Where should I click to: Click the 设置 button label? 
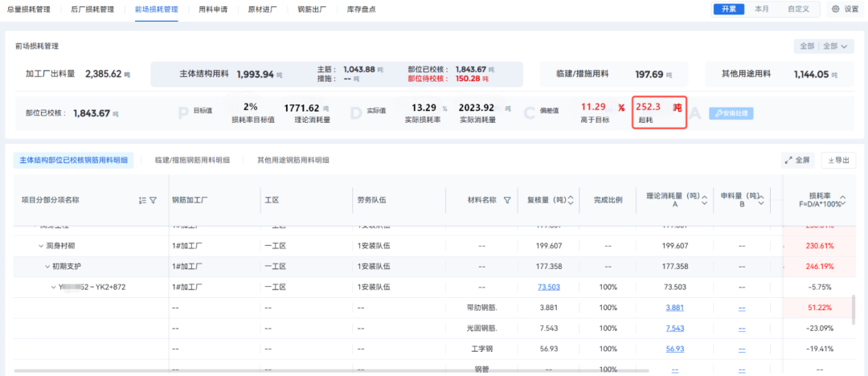click(851, 10)
